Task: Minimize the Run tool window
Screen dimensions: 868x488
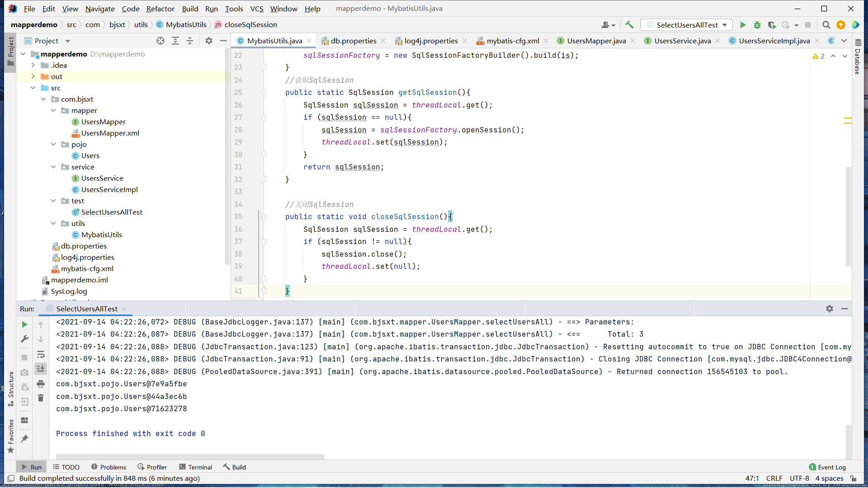Action: pyautogui.click(x=844, y=309)
